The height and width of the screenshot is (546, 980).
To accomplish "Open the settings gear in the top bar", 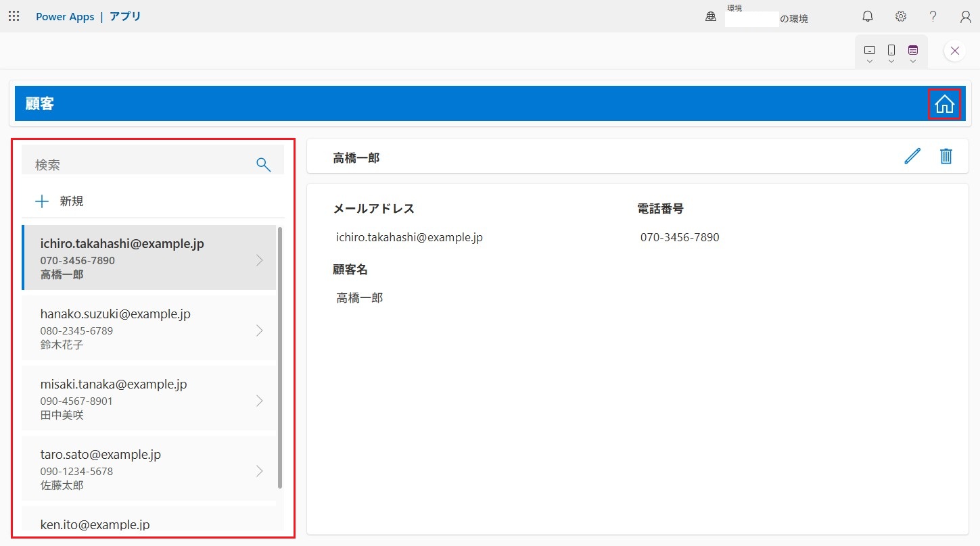I will [x=901, y=16].
